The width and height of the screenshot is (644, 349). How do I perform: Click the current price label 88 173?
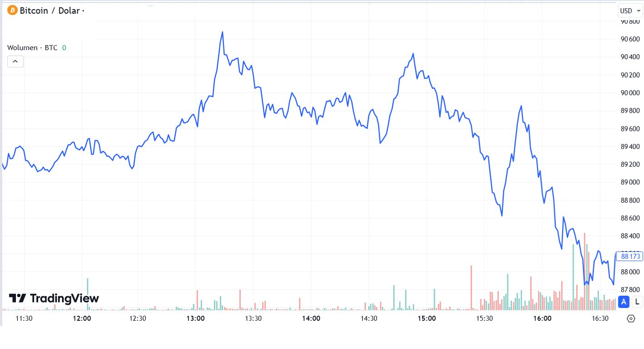pos(631,257)
